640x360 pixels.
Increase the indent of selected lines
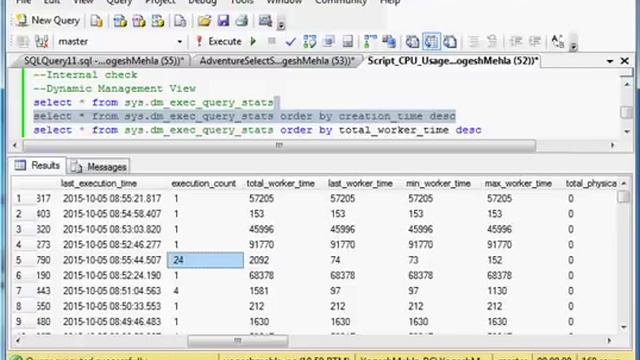(535, 42)
